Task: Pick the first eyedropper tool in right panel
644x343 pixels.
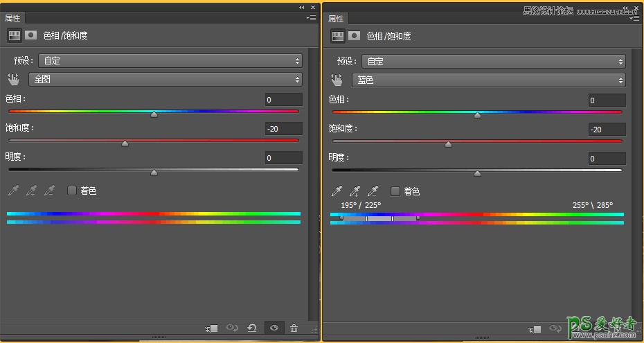Action: click(337, 191)
